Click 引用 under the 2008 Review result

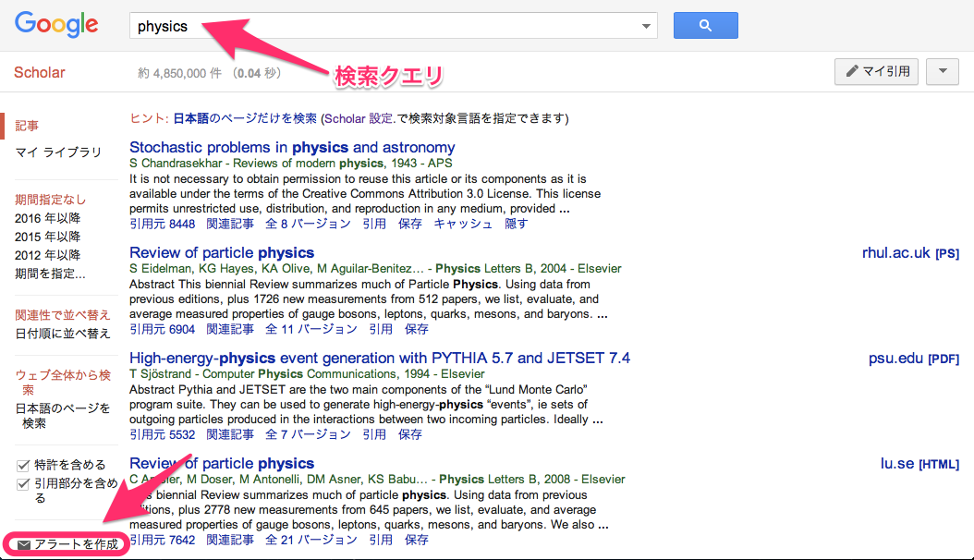pyautogui.click(x=381, y=541)
